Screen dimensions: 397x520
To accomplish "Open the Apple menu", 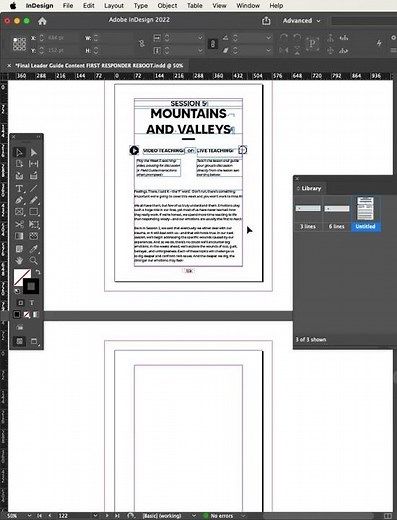I will tap(13, 6).
